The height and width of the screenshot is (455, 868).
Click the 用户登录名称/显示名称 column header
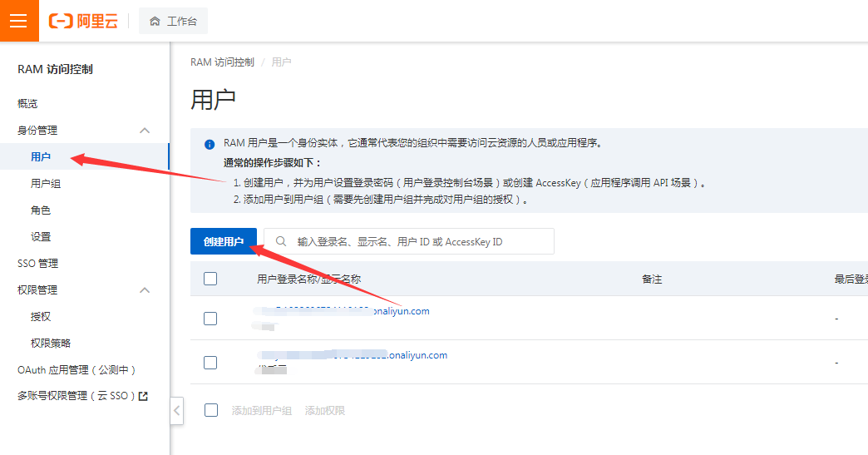point(309,279)
